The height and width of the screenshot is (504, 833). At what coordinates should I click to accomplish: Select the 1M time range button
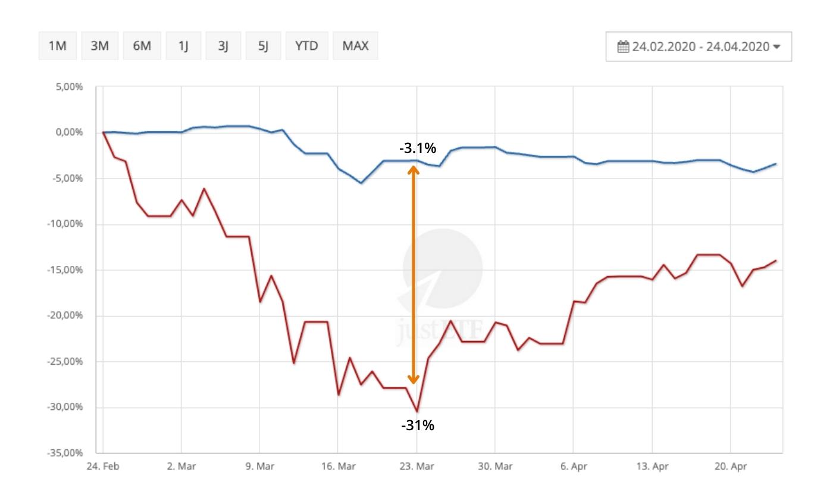57,46
